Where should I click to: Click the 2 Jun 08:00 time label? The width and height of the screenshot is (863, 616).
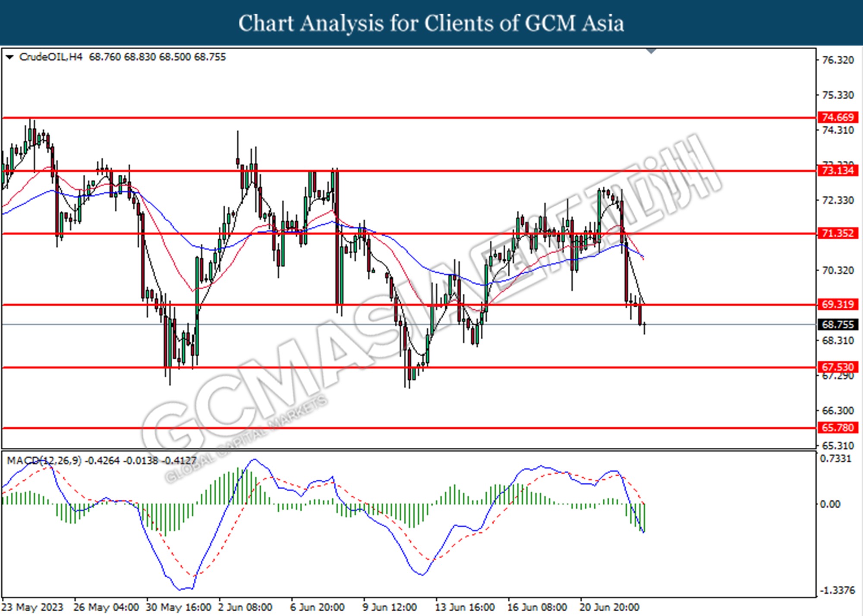245,607
